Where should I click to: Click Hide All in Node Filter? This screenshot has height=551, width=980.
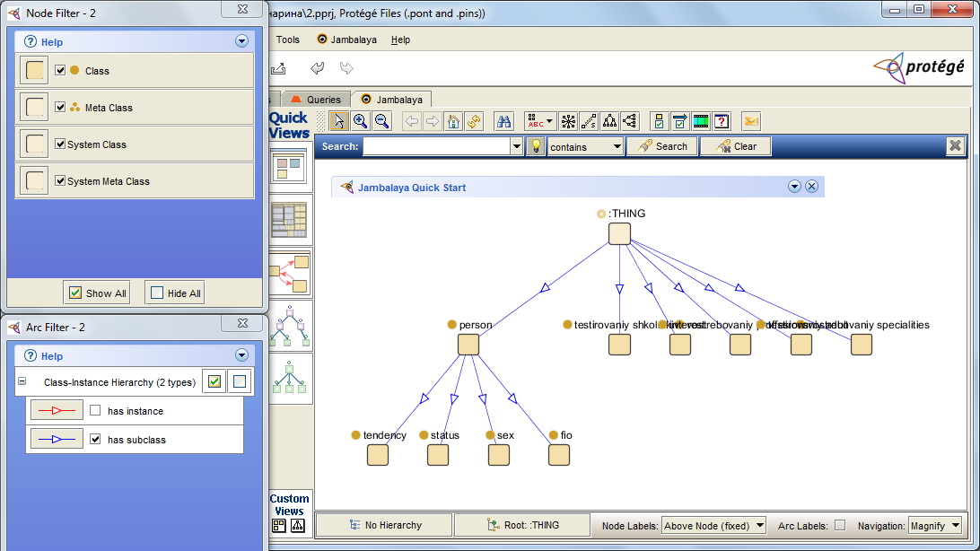click(x=176, y=293)
